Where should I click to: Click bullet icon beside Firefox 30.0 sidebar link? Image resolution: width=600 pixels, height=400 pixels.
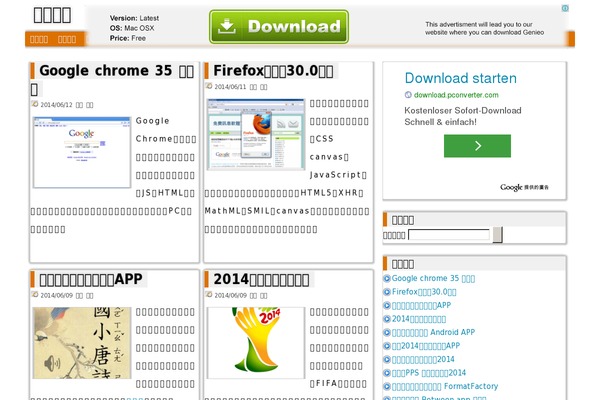(387, 292)
